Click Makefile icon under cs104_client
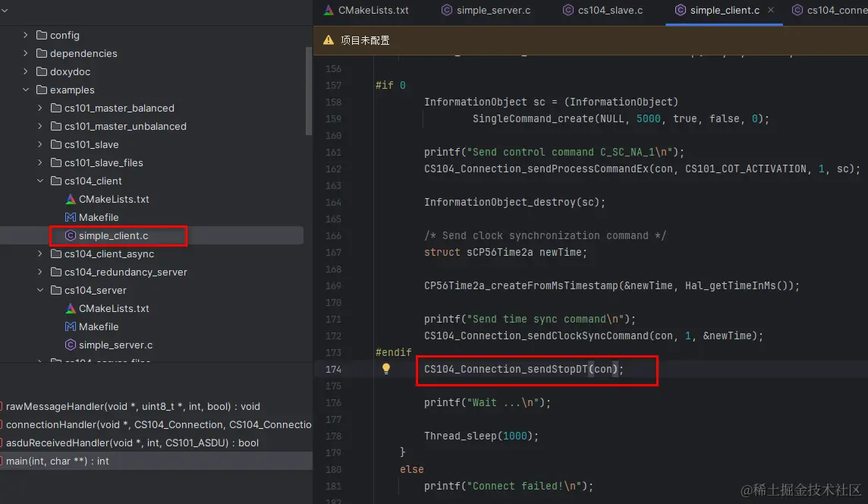868x504 pixels. pos(71,217)
